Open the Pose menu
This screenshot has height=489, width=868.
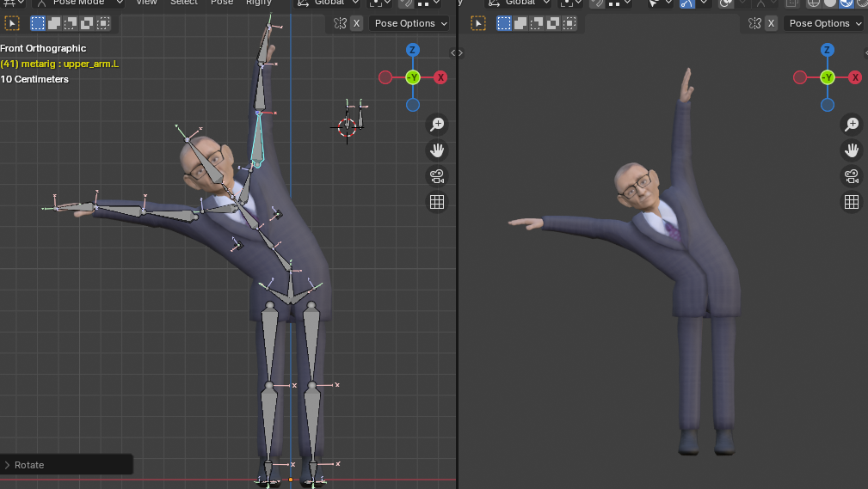[x=222, y=3]
